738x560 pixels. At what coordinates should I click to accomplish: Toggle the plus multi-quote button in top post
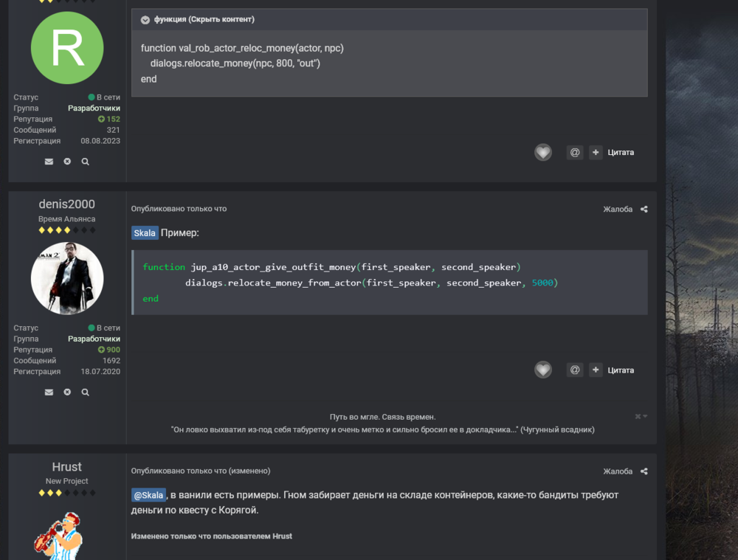[596, 153]
